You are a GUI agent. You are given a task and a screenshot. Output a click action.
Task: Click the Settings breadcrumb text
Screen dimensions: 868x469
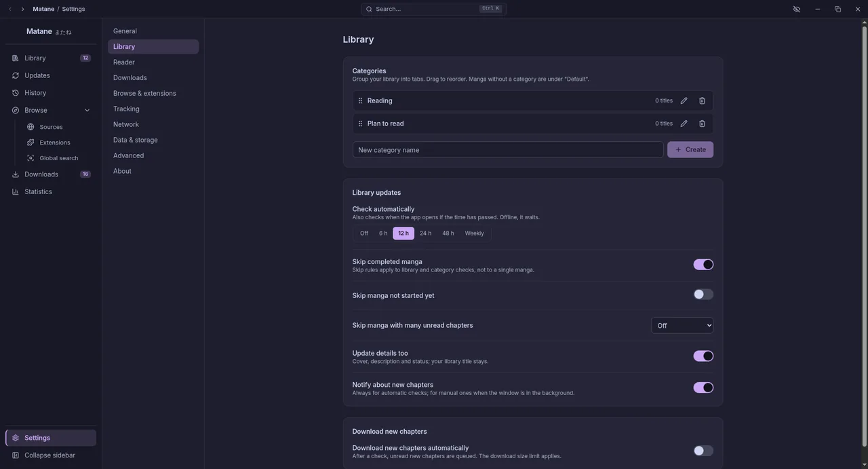73,9
